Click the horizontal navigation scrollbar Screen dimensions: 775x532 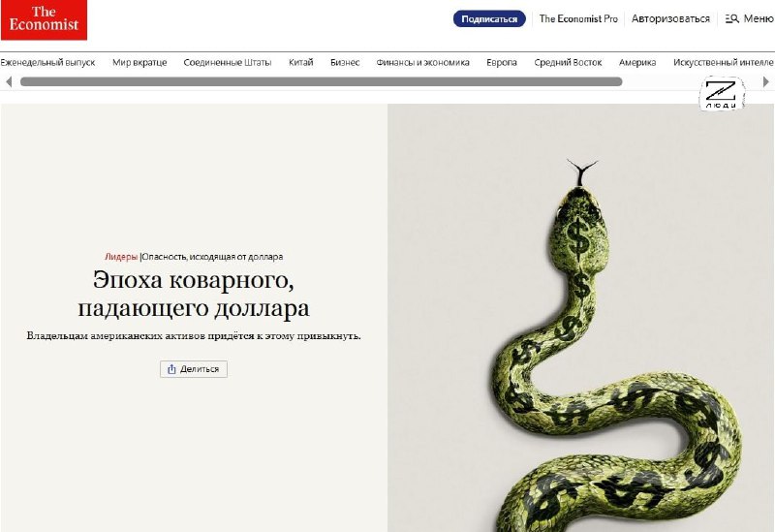[x=320, y=82]
